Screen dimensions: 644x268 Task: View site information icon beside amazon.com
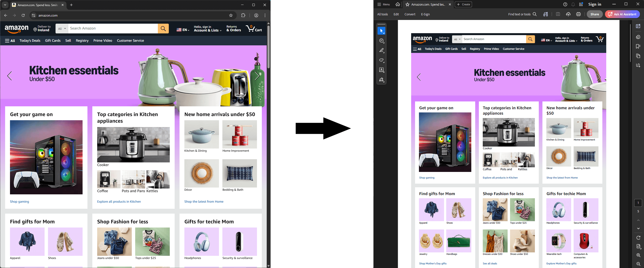34,15
